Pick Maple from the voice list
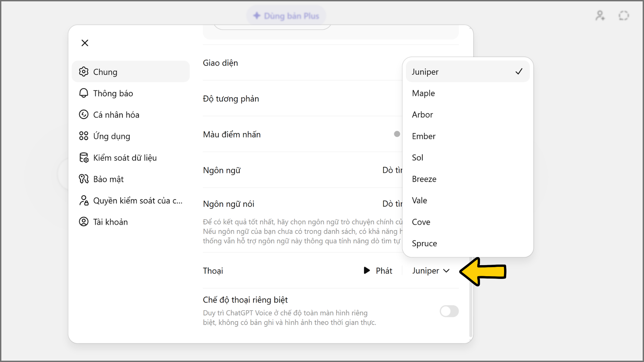 pyautogui.click(x=468, y=93)
